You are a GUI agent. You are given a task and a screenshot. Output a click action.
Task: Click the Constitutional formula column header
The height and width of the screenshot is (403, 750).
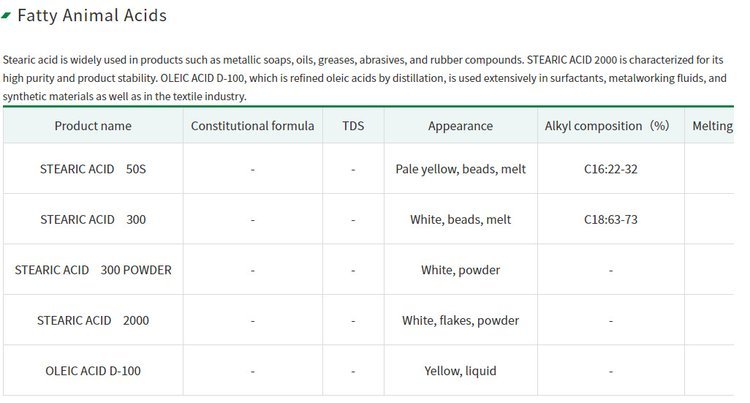[253, 126]
